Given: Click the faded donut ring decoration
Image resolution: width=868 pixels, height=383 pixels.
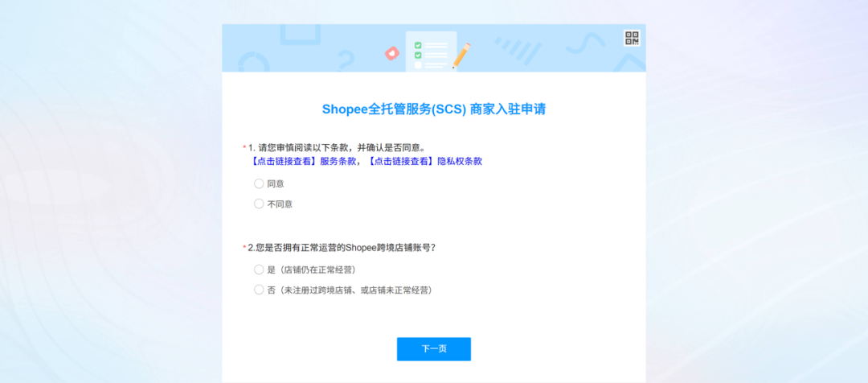Looking at the screenshot, I should 254,64.
